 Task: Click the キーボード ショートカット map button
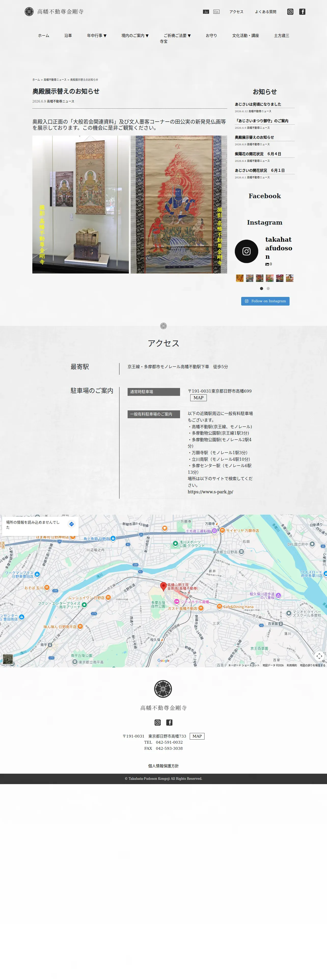(244, 665)
